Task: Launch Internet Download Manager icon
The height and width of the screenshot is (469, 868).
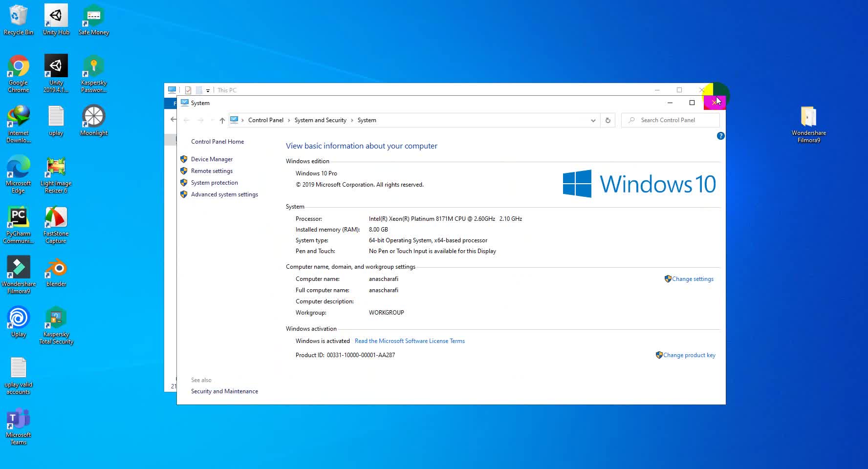Action: tap(19, 124)
